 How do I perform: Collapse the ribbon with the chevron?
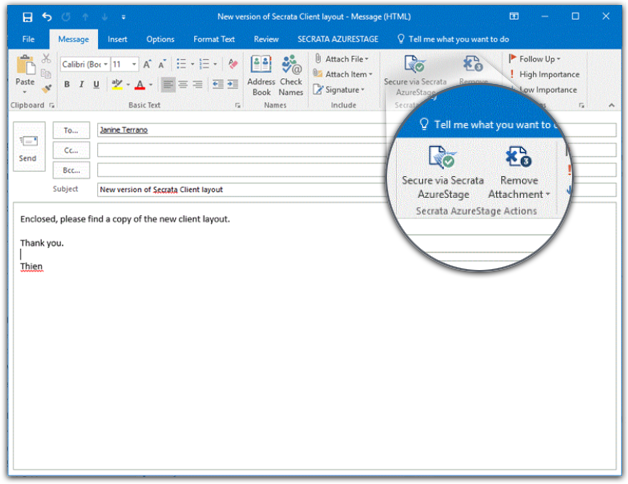tap(611, 105)
